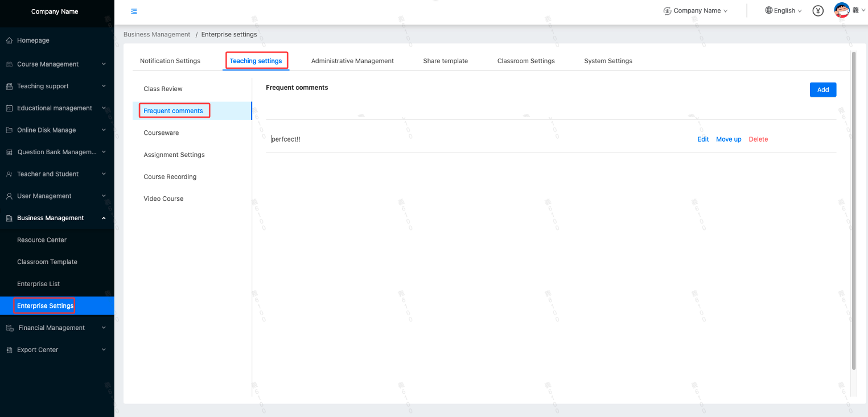Open the Company Name dropdown in header
The image size is (868, 417).
[x=696, y=11]
